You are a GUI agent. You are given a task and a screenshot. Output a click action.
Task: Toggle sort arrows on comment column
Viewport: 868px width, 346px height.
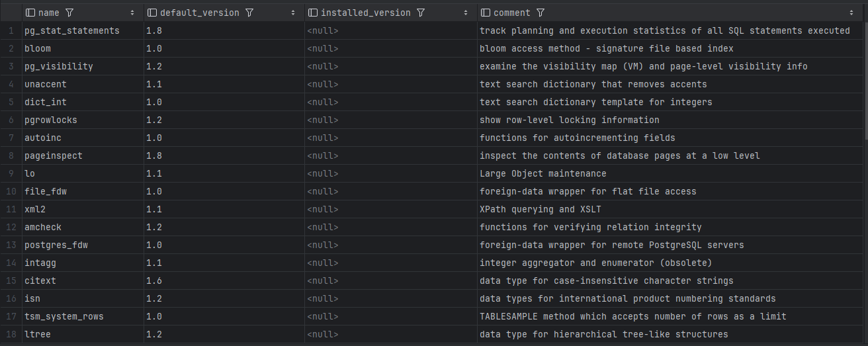[x=851, y=13]
